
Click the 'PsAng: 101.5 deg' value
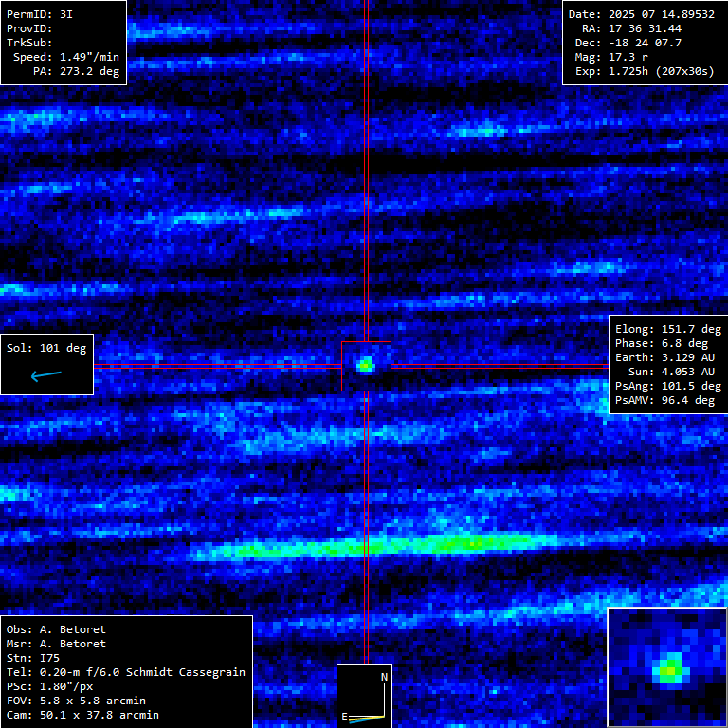click(668, 387)
